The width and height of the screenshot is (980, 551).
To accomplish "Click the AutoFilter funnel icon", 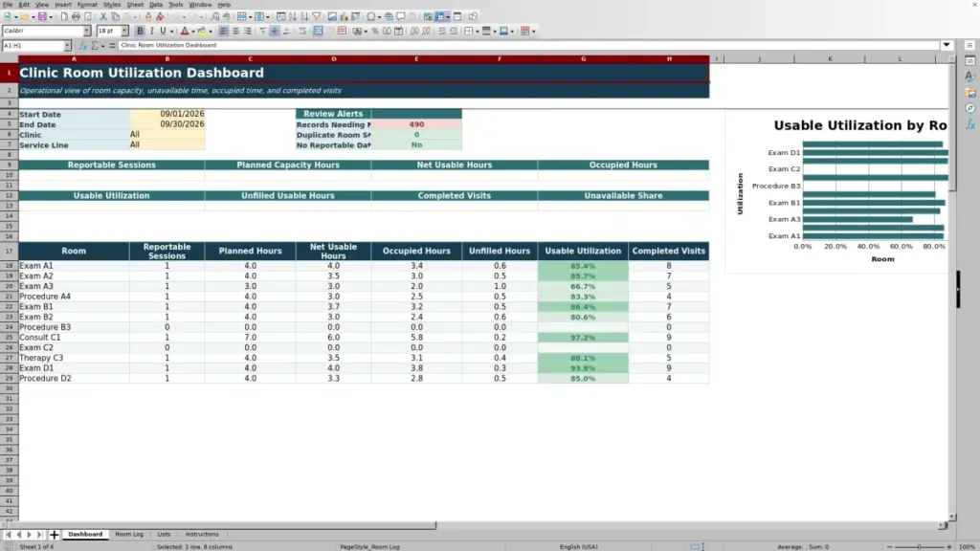I will (317, 17).
